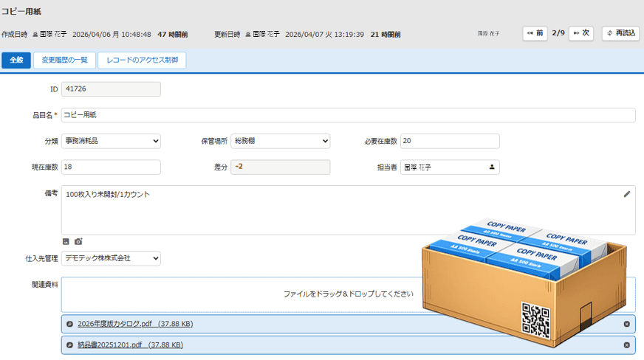Viewport: 644px width, 360px height.
Task: Remove the 2026年度版カタログ.pdf attachment
Action: (627, 324)
